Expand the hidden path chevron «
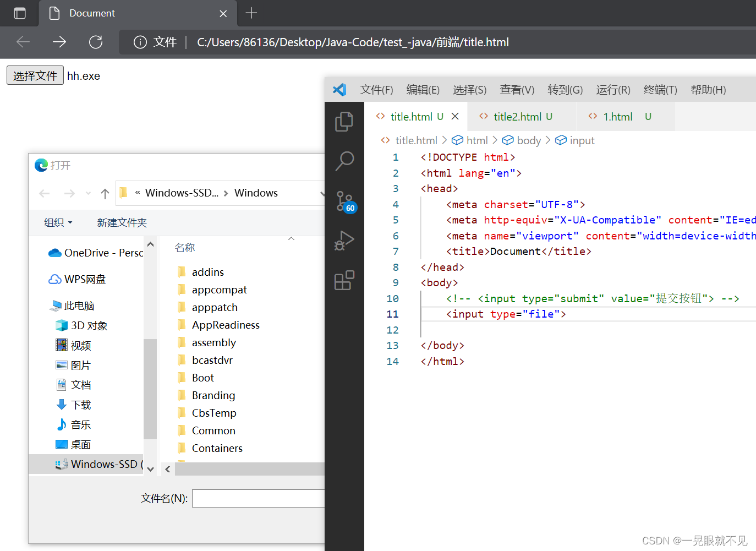Viewport: 756px width, 551px height. [138, 193]
